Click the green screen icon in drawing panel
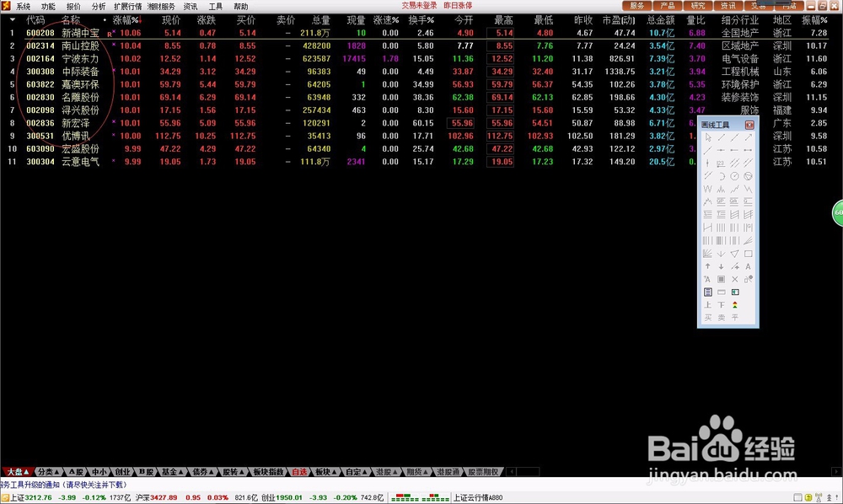The height and width of the screenshot is (504, 843). coord(734,292)
